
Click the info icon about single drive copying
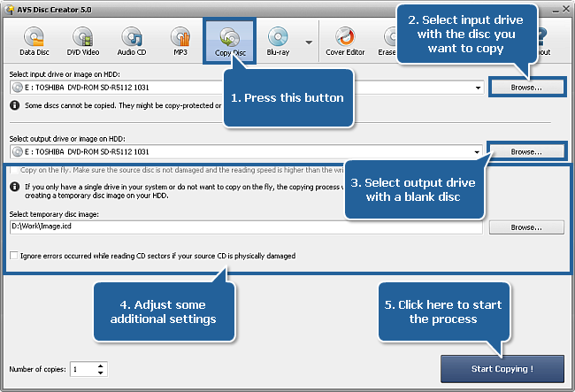tap(15, 187)
